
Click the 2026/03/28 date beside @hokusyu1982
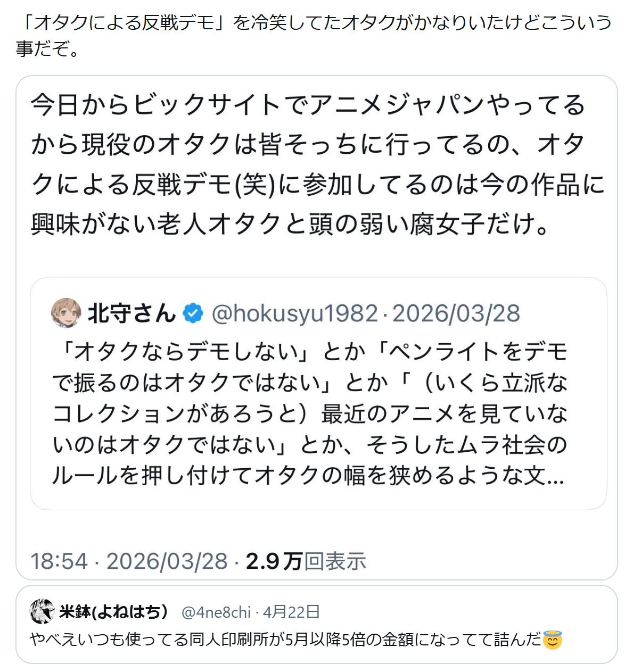click(x=456, y=313)
